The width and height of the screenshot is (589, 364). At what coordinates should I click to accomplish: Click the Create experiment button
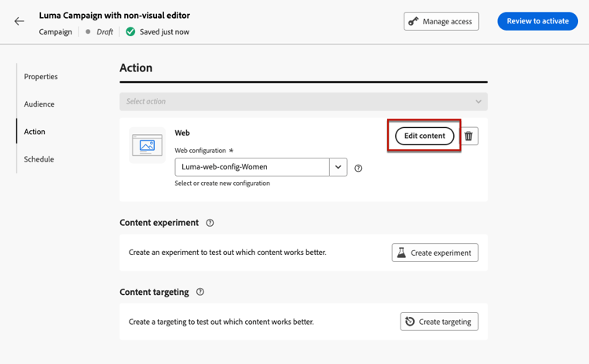[x=434, y=253]
